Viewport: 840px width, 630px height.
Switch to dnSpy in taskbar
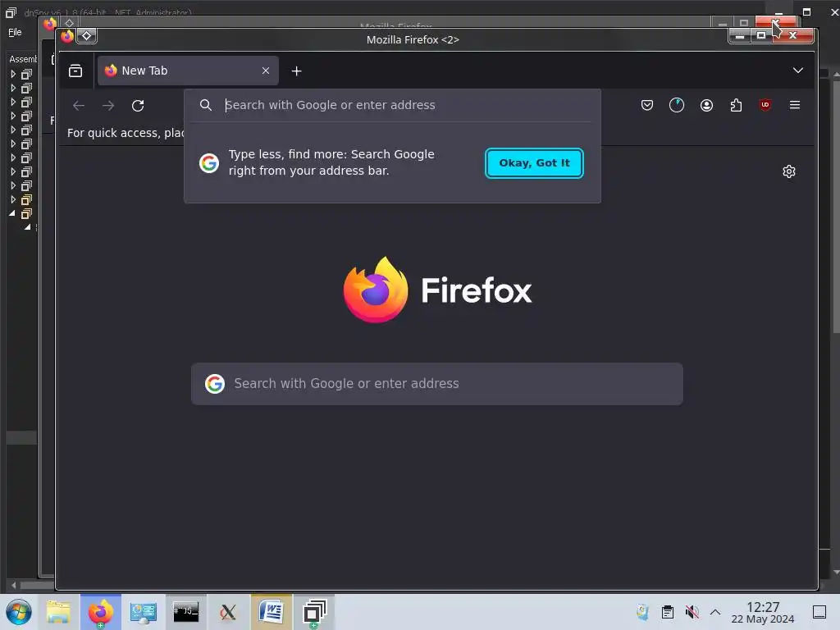(314, 612)
